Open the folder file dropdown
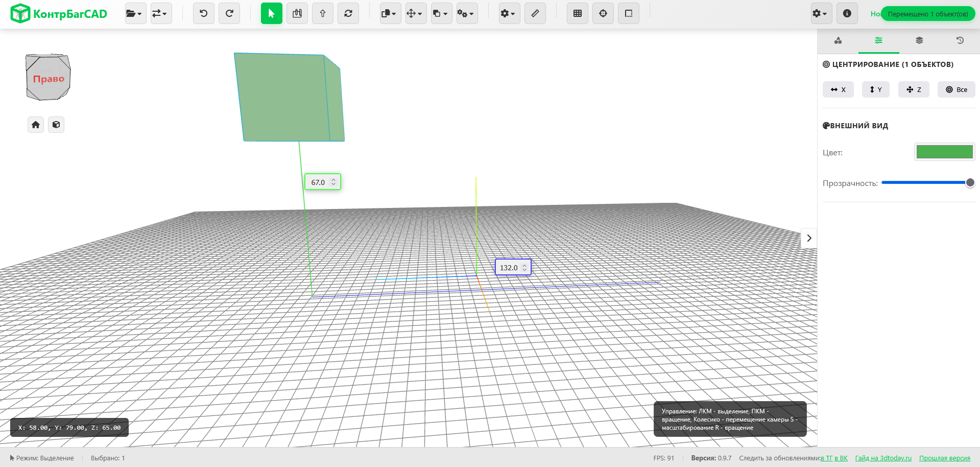Screen dimensions: 980x467 135,14
